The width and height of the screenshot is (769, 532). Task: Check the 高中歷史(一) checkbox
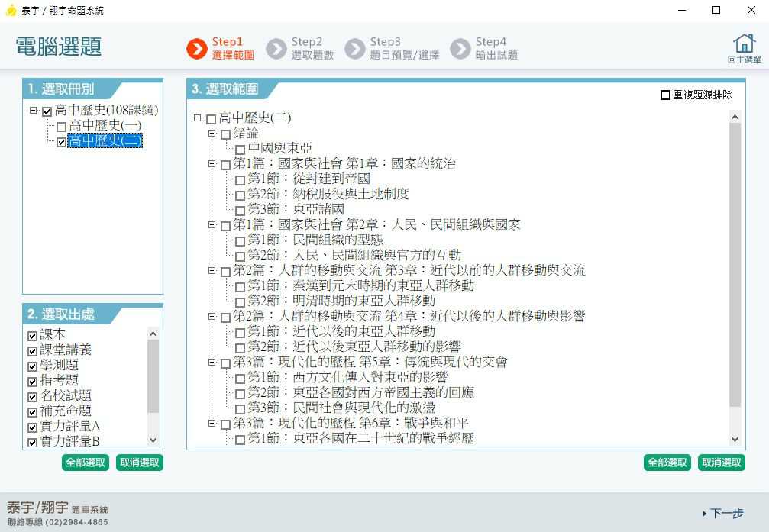coord(61,127)
